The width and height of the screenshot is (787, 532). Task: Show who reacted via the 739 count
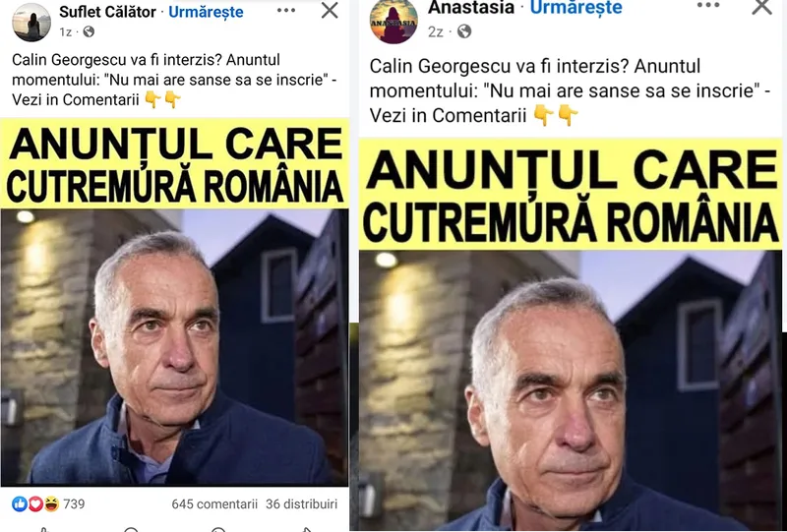[75, 503]
